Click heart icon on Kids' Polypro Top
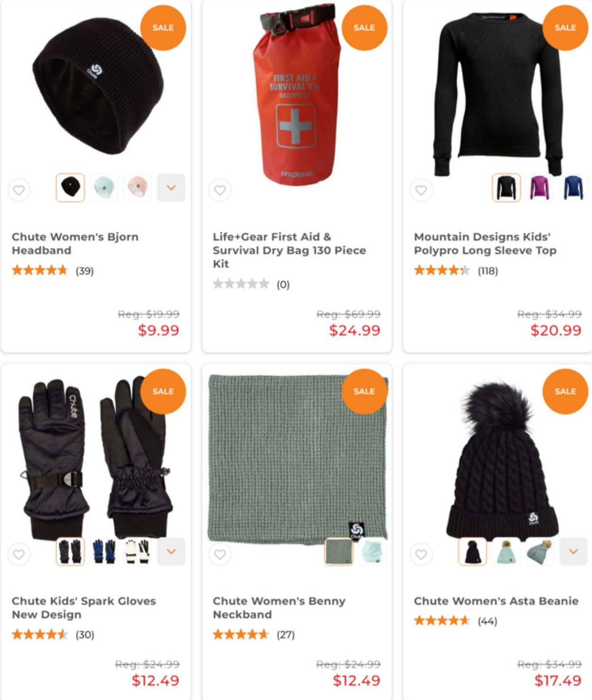This screenshot has width=592, height=700. (421, 190)
